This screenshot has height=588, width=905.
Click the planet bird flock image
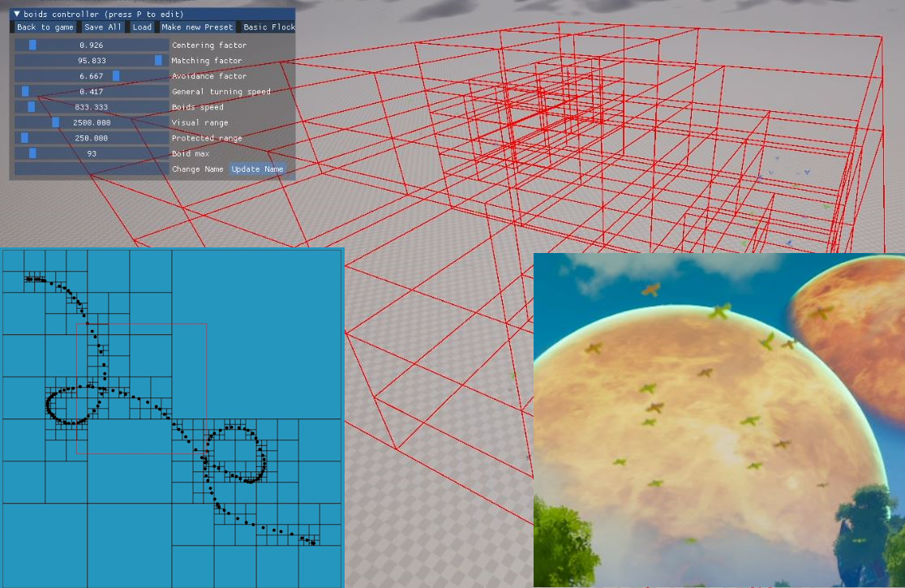718,419
